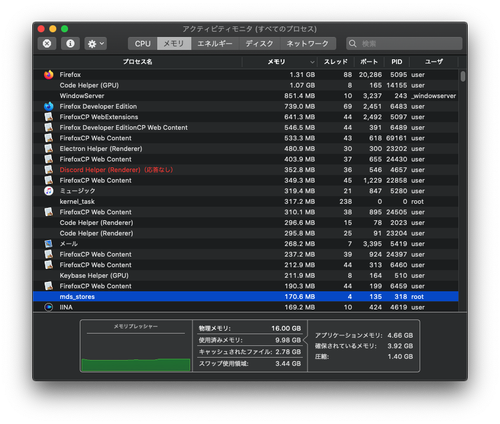
Task: Click icon of FirefoxCP Web Content 349.3 MB row
Action: coord(49,180)
